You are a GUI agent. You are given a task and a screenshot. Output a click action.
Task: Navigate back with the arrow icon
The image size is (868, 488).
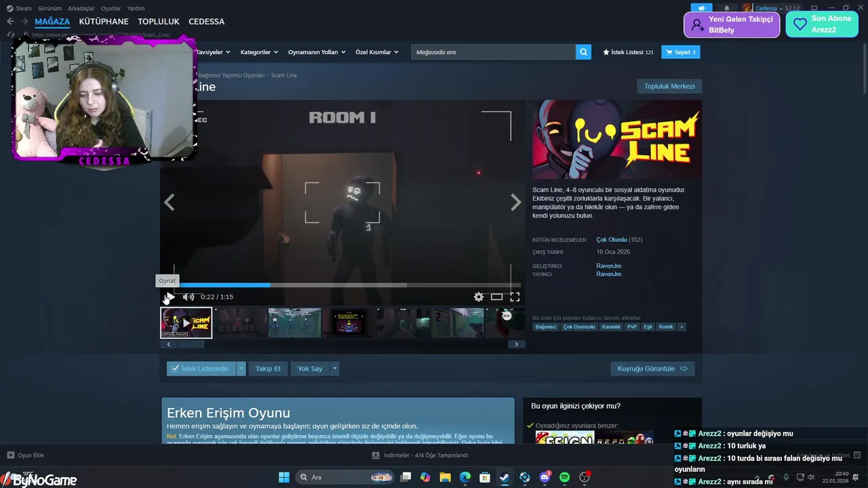click(10, 22)
